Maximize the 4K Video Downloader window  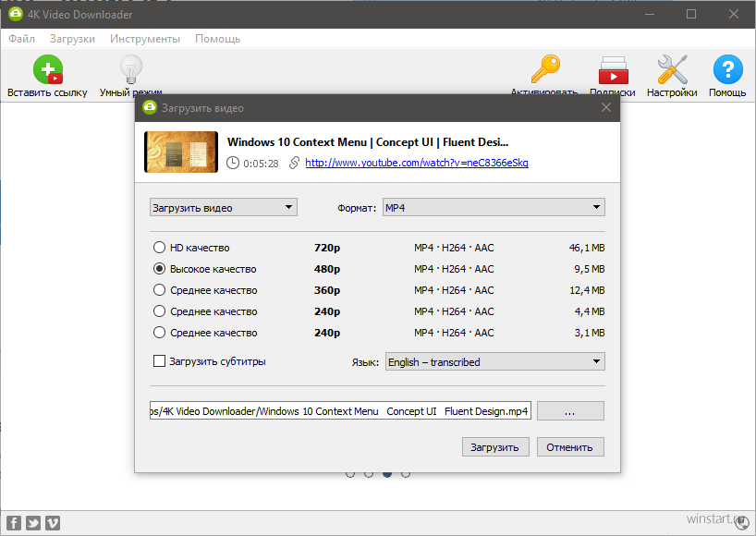point(691,14)
